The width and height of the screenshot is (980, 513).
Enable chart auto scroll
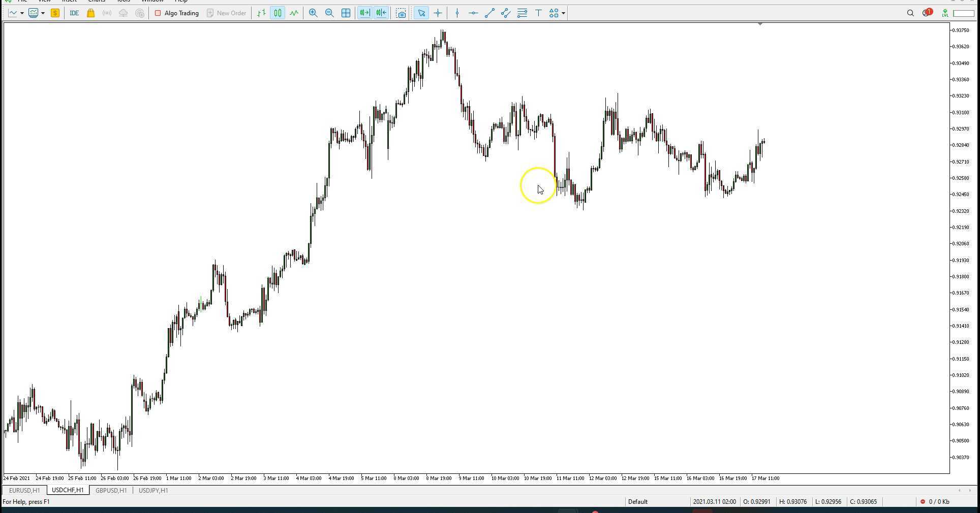tap(364, 13)
